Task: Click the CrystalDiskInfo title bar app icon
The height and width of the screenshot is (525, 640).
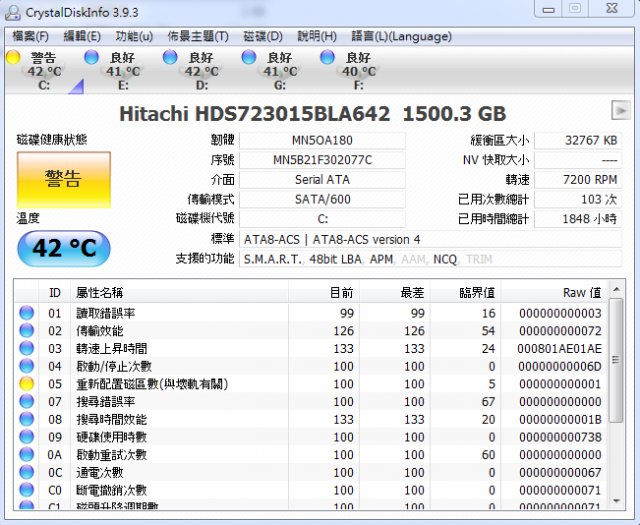Action: pos(13,13)
